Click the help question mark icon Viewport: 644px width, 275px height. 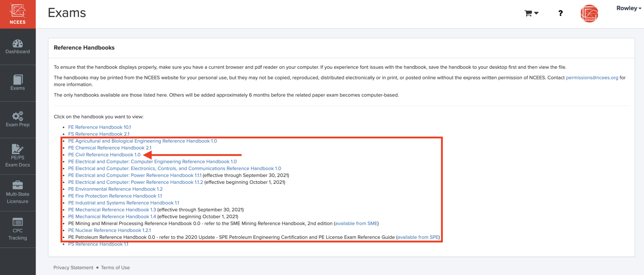(560, 13)
